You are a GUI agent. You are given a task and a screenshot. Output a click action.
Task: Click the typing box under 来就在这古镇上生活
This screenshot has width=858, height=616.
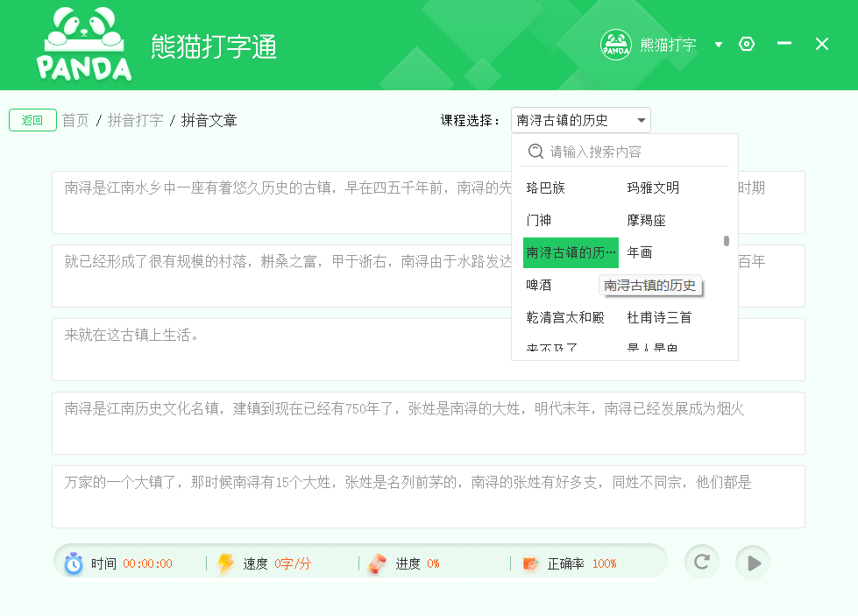point(429,350)
